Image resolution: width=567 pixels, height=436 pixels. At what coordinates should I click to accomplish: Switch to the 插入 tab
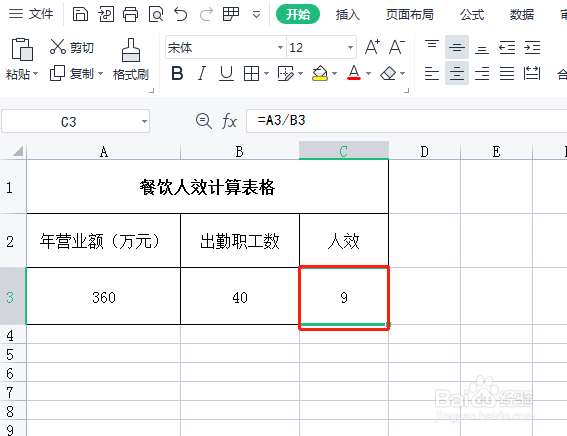point(348,14)
